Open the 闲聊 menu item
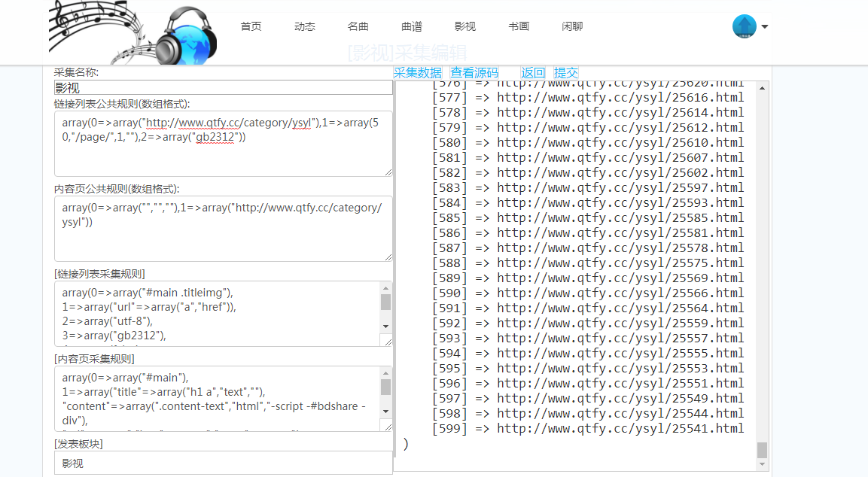This screenshot has height=477, width=868. click(572, 26)
